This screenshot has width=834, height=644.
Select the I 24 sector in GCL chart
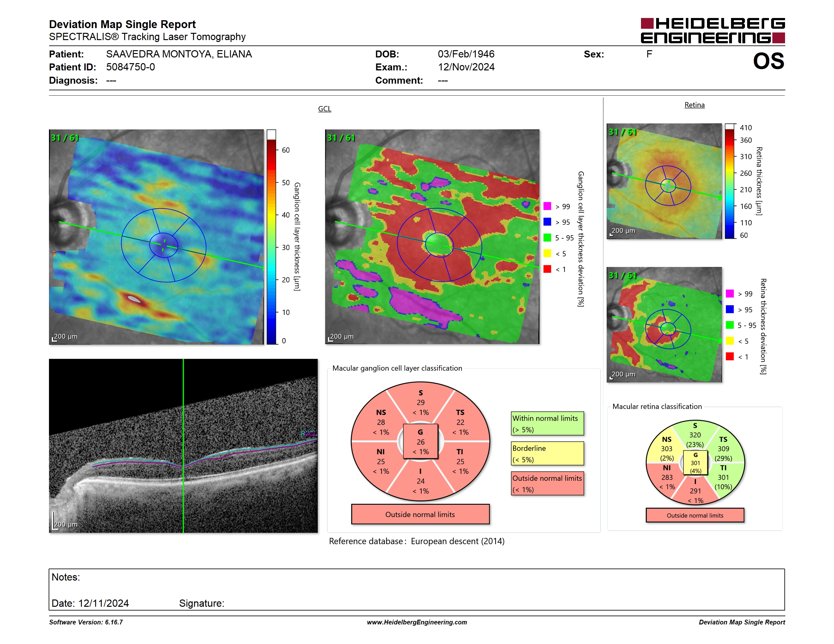[420, 481]
